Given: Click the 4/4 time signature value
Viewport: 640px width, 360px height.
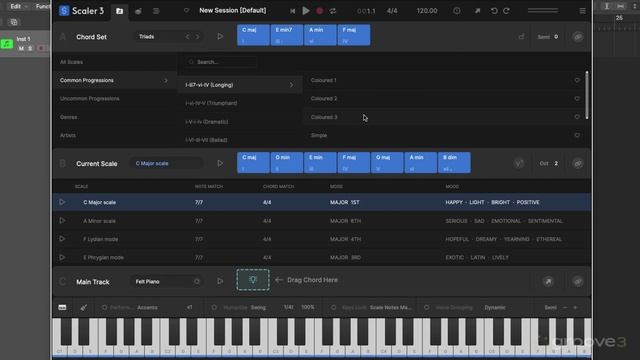Looking at the screenshot, I should [392, 11].
